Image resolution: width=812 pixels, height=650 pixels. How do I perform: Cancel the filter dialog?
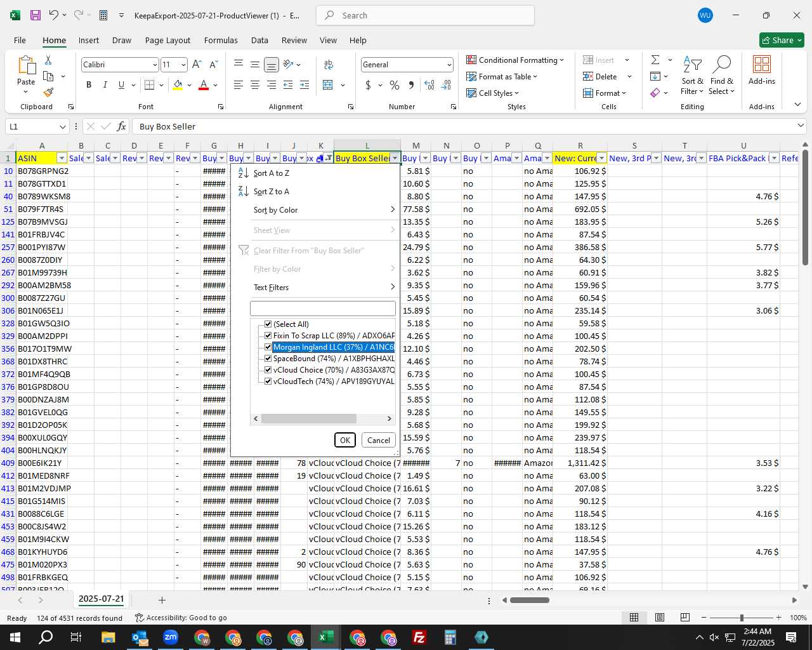(379, 440)
